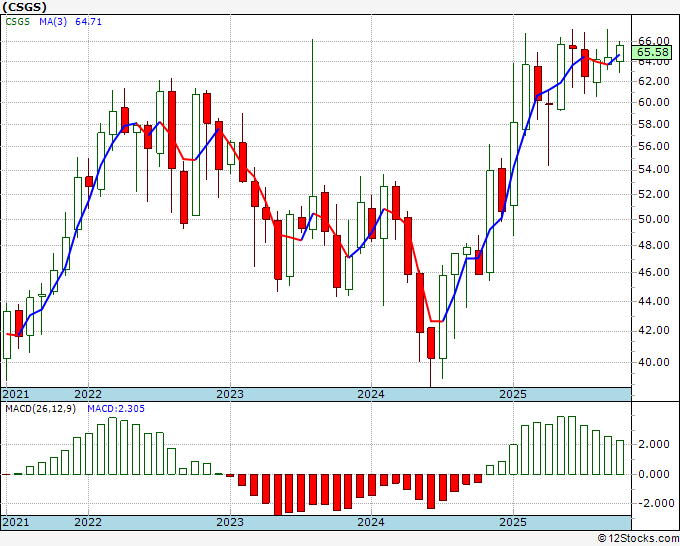Click the (CSGS) chart title
680x546 pixels.
pos(24,7)
